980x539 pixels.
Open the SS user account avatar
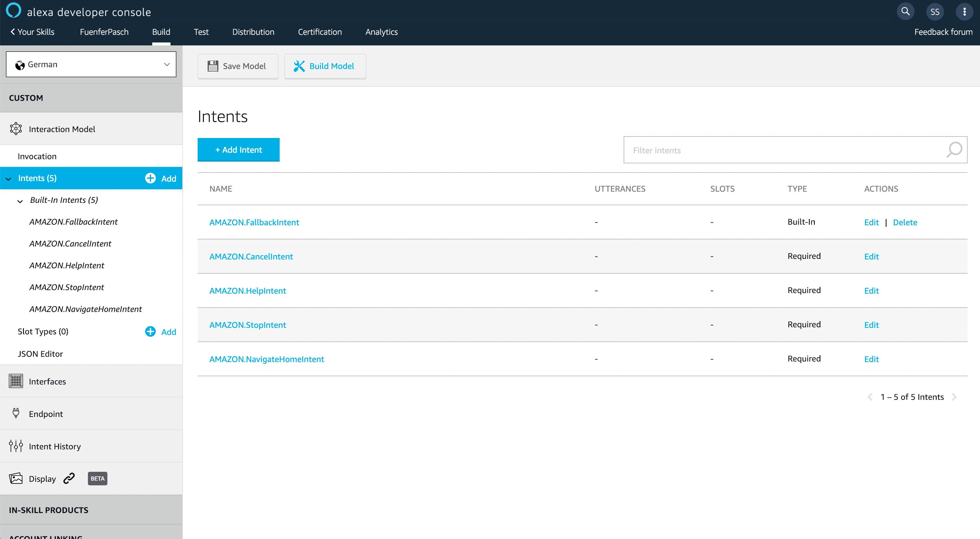tap(935, 12)
